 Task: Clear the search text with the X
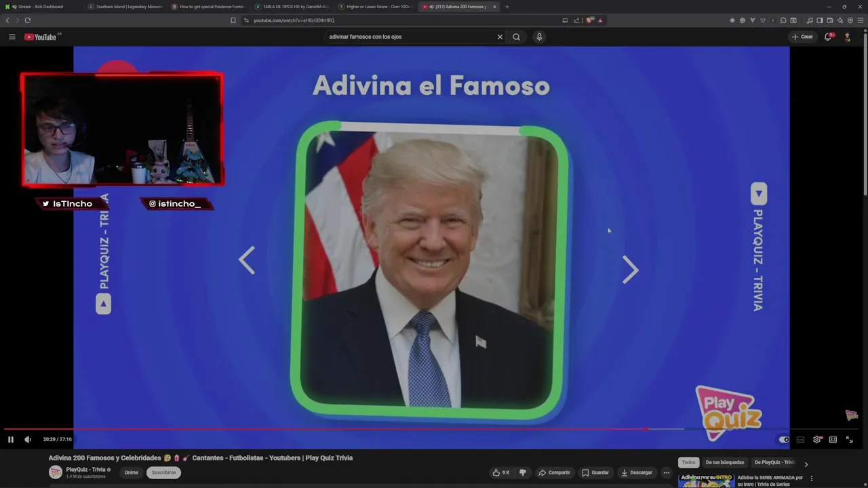[x=500, y=37]
